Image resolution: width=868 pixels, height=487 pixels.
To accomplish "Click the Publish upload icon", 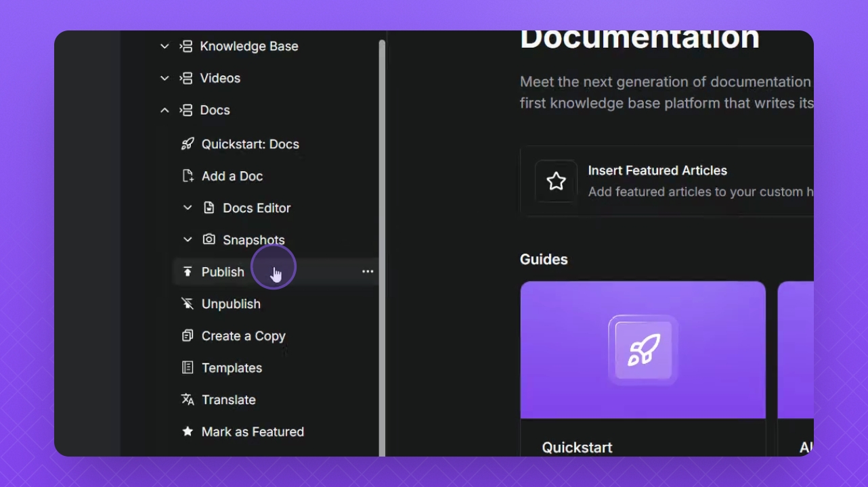I will pyautogui.click(x=188, y=271).
